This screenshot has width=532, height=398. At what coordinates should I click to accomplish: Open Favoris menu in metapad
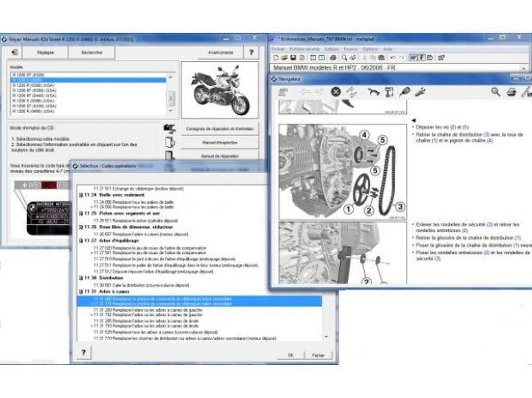[x=351, y=49]
